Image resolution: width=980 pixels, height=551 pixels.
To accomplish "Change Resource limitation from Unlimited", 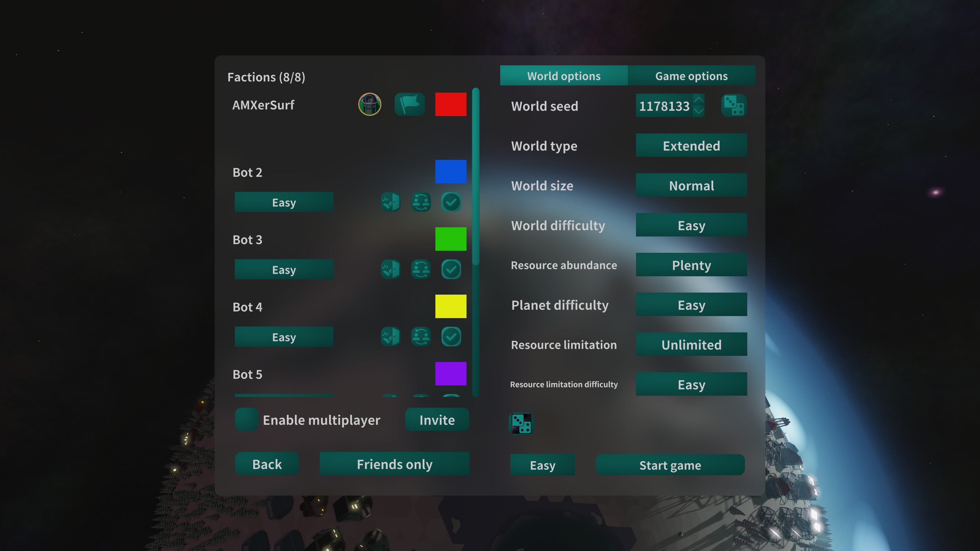I will (x=691, y=344).
